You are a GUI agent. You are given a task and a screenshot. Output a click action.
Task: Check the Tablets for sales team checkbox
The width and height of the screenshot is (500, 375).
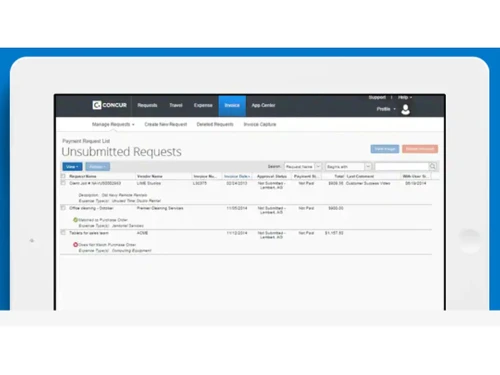click(63, 233)
